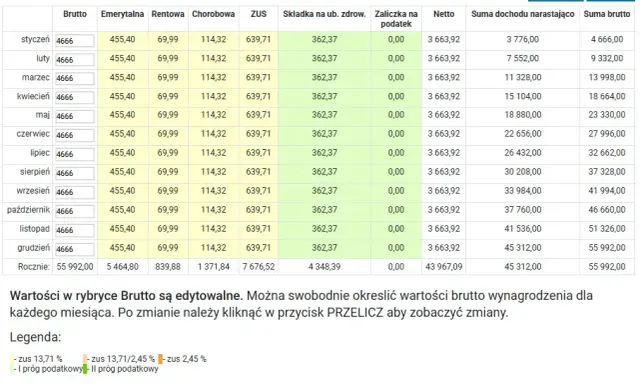Edit the Brutto field for maj

click(x=75, y=116)
